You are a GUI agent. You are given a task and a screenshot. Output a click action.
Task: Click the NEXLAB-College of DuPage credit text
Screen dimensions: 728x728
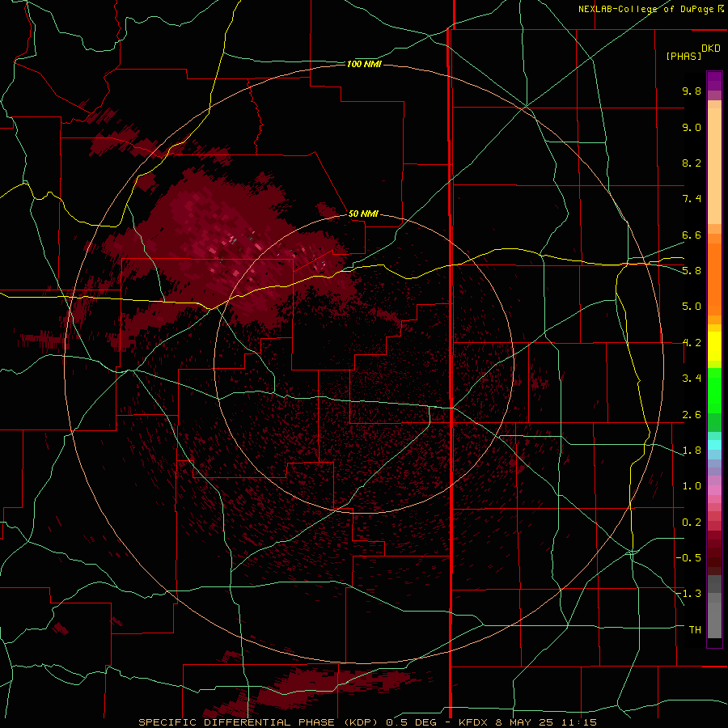coord(645,9)
